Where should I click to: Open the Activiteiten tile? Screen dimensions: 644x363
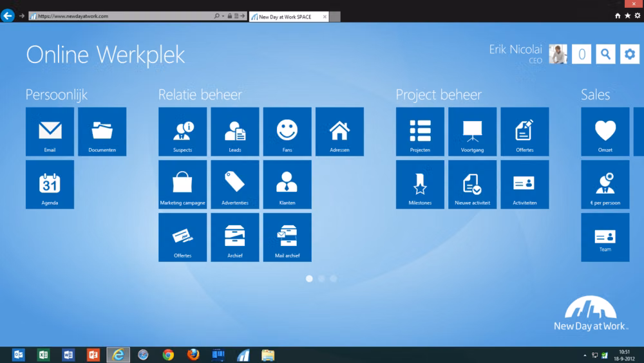(525, 184)
